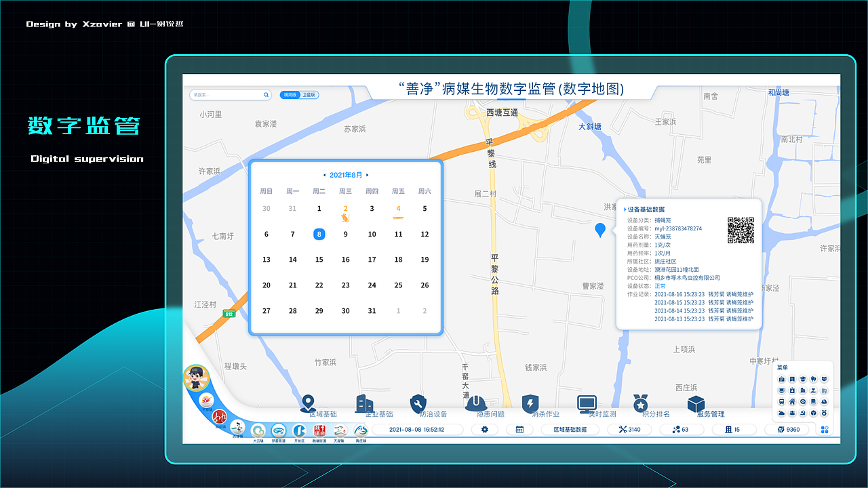Click the house icon in 菜单 panel

792,401
